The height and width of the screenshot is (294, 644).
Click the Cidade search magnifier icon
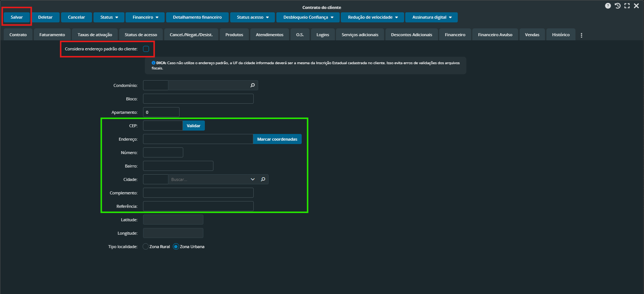(263, 179)
